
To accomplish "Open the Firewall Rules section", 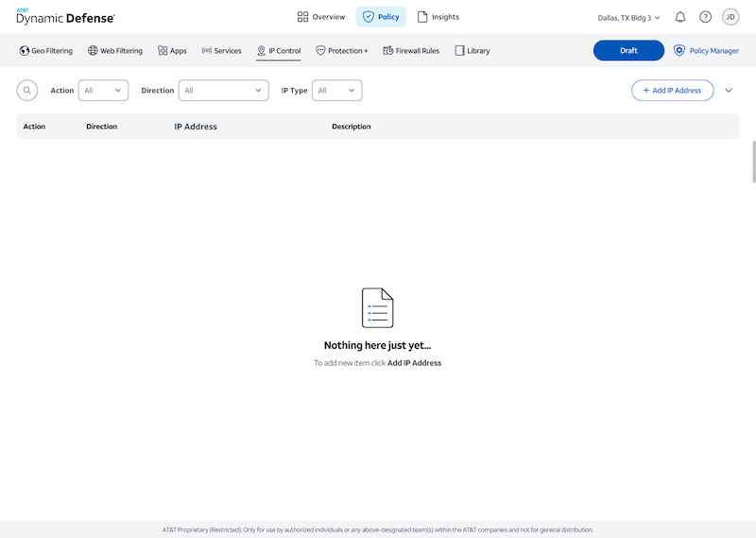I will coord(411,51).
